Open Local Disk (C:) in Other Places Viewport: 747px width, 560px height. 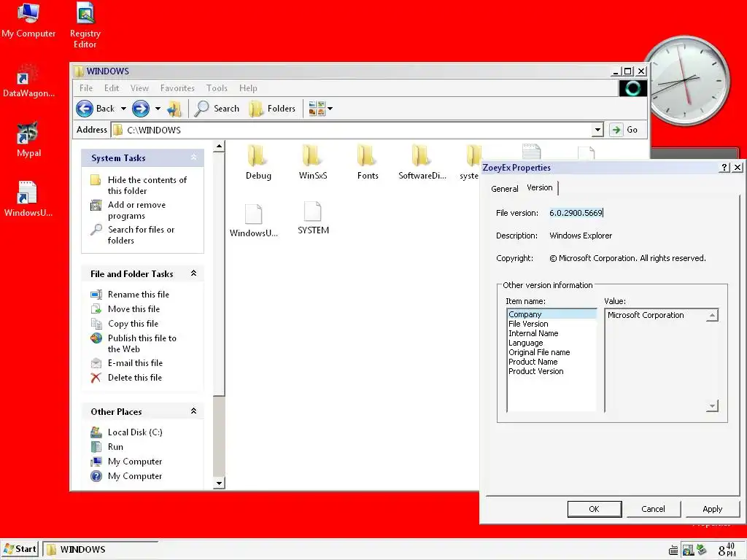(x=126, y=432)
